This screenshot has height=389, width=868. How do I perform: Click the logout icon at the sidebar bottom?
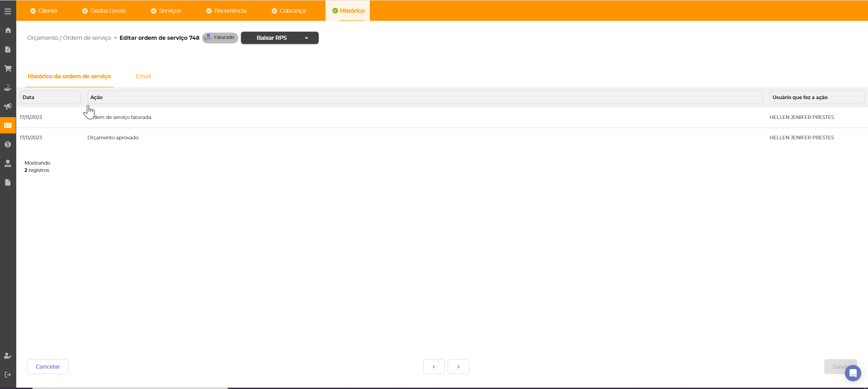point(8,375)
